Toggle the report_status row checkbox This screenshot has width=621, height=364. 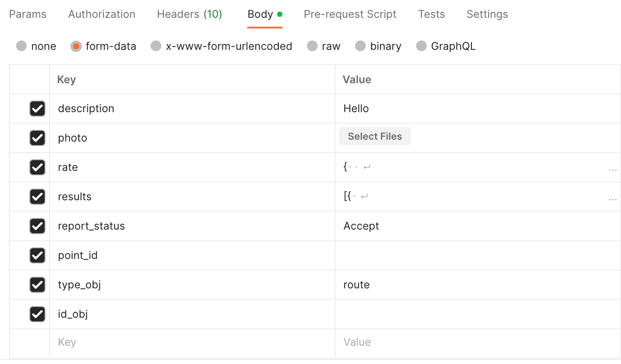pos(37,226)
